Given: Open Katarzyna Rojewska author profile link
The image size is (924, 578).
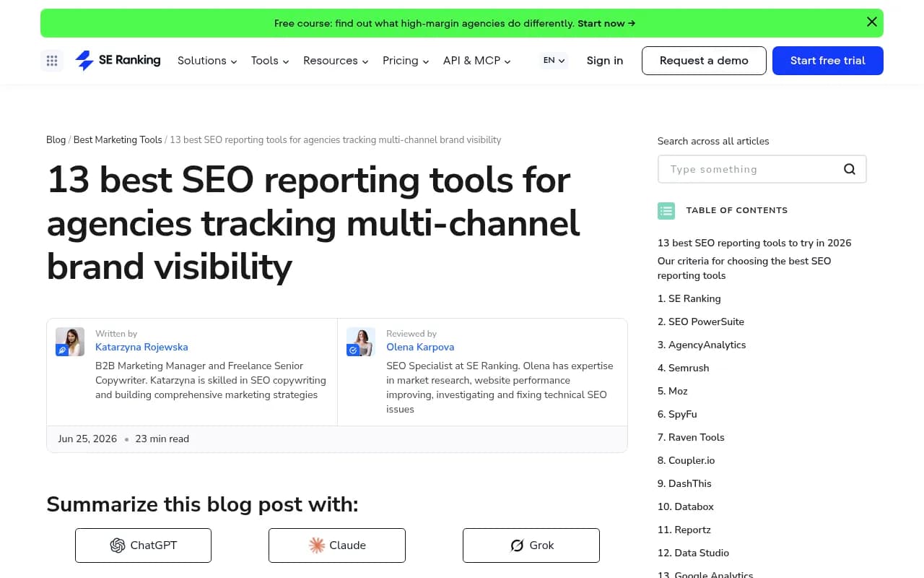Looking at the screenshot, I should point(141,347).
